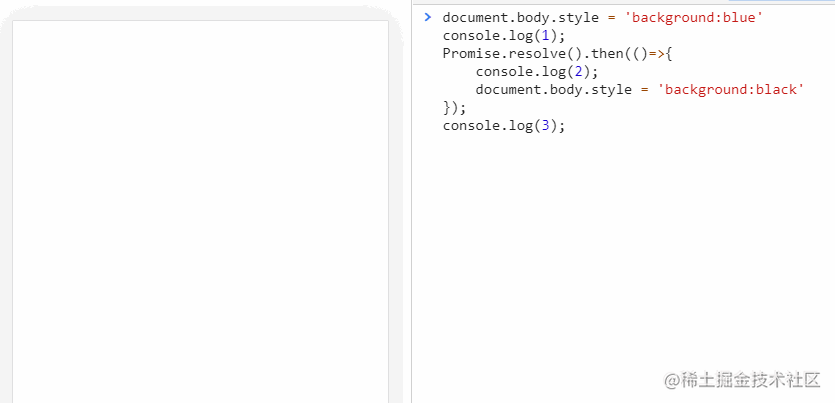835x403 pixels.
Task: Click the closing "});" line
Action: click(x=454, y=108)
